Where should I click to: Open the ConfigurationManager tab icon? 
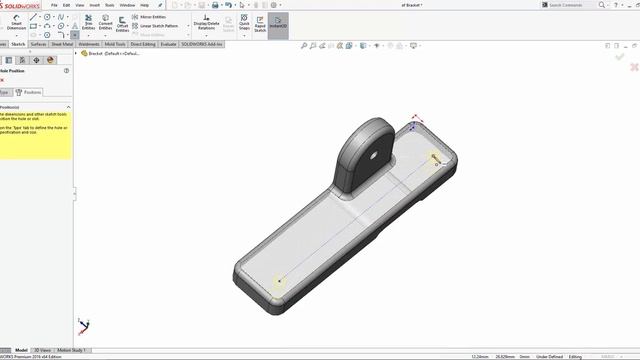22,60
